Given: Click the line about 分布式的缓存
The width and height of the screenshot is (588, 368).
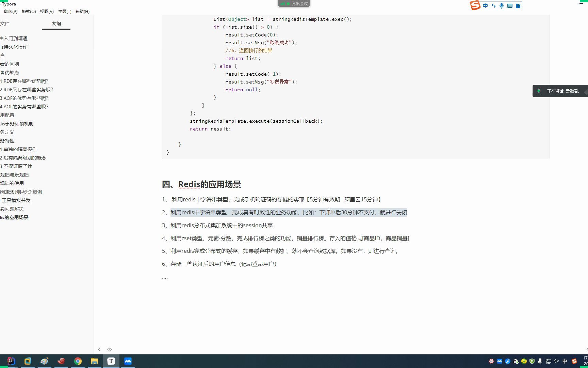Looking at the screenshot, I should click(x=281, y=251).
